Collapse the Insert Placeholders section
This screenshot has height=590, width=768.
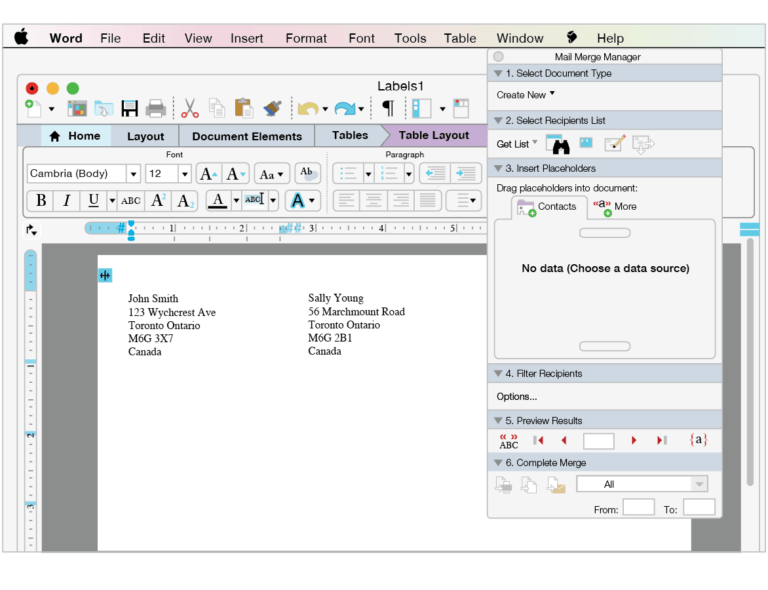(498, 168)
